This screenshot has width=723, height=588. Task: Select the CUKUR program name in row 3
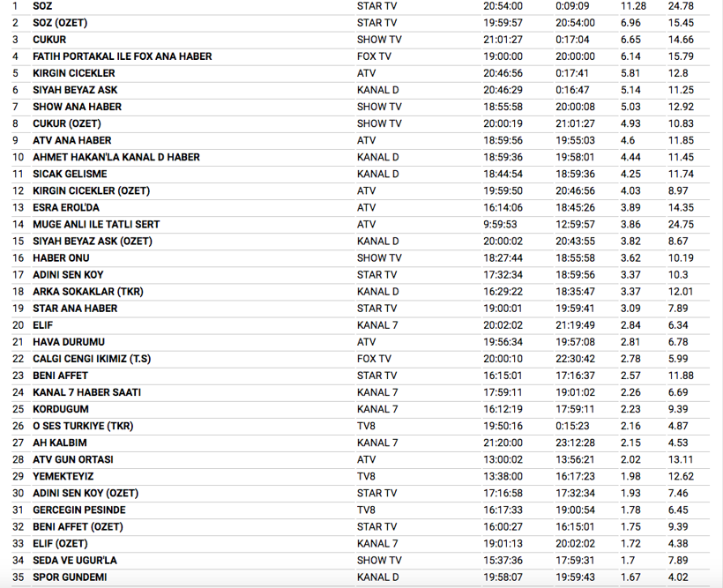click(x=49, y=40)
